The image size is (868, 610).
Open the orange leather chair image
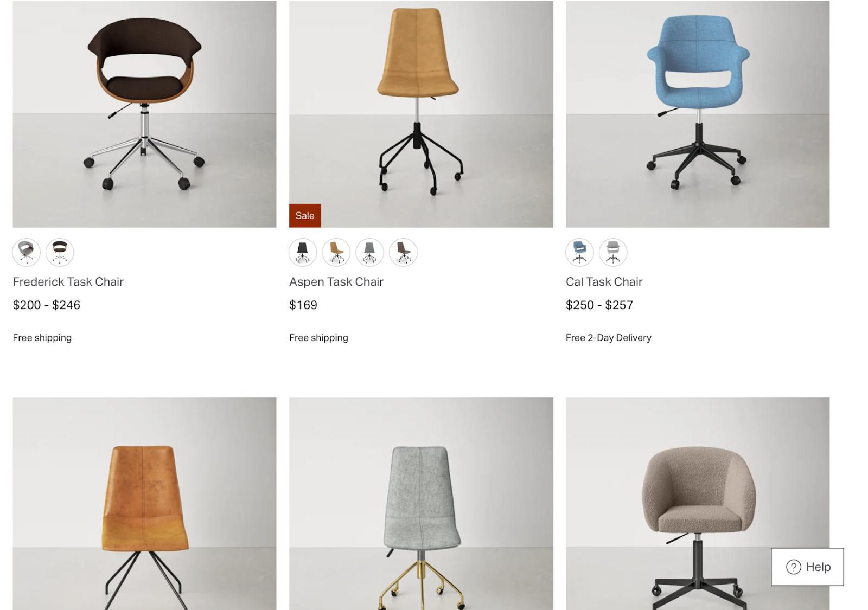tap(144, 504)
